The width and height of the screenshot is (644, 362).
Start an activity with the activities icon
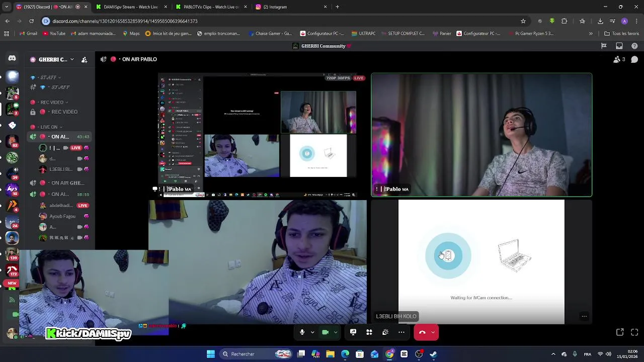tap(369, 332)
